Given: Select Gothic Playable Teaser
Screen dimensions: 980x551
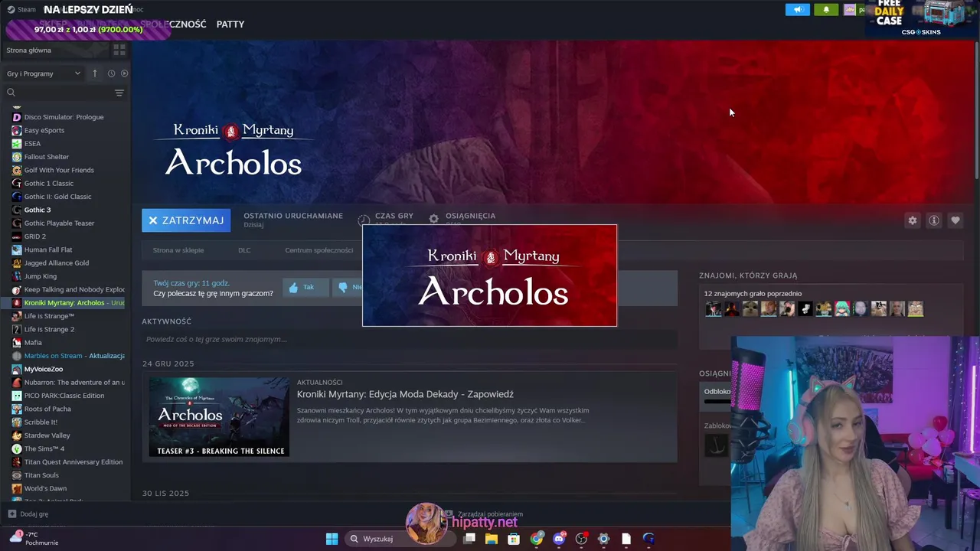Looking at the screenshot, I should point(59,223).
